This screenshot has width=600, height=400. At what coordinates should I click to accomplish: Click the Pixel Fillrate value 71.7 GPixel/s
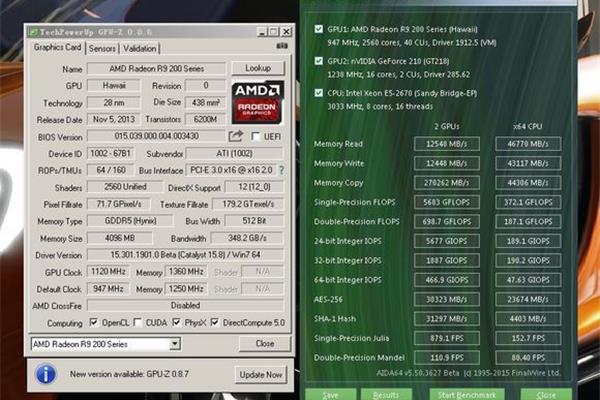[119, 204]
